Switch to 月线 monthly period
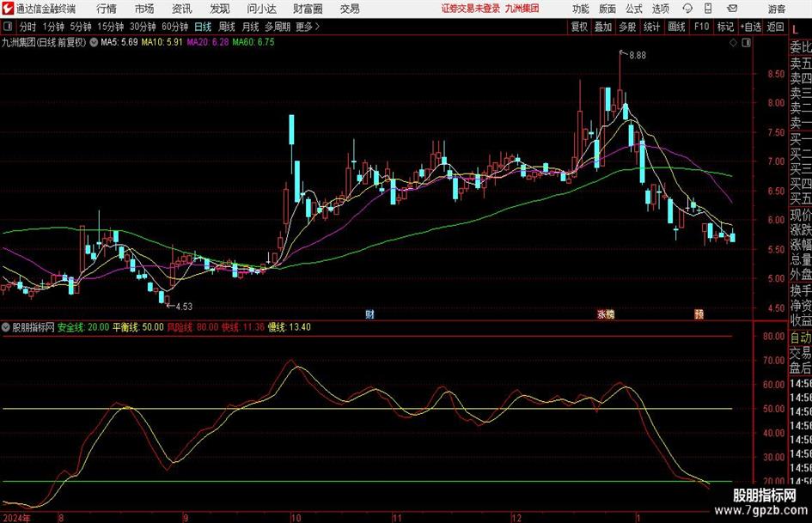This screenshot has width=812, height=523. (250, 27)
